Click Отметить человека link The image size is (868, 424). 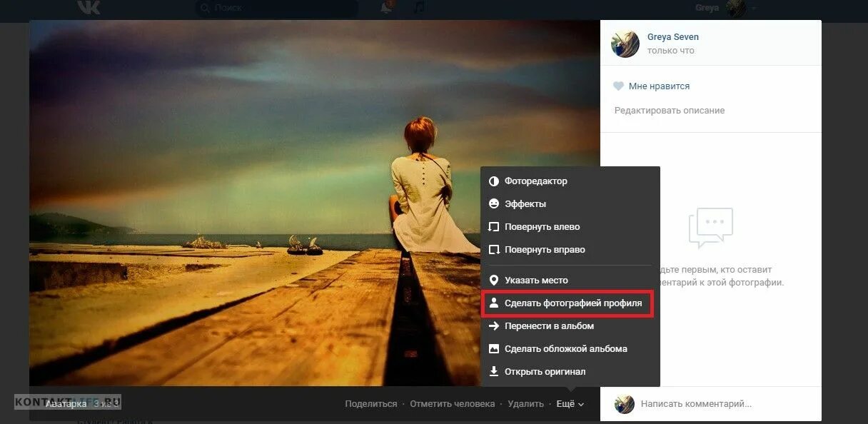tap(452, 404)
